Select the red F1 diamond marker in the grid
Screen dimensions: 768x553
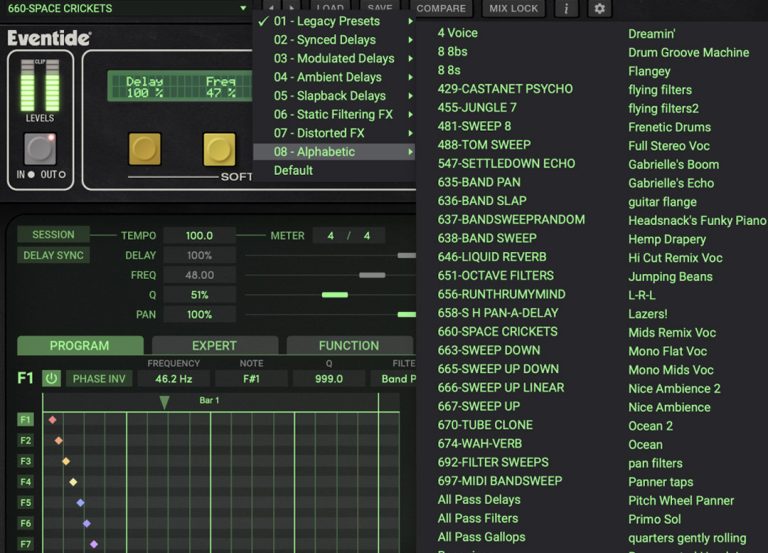(x=52, y=420)
